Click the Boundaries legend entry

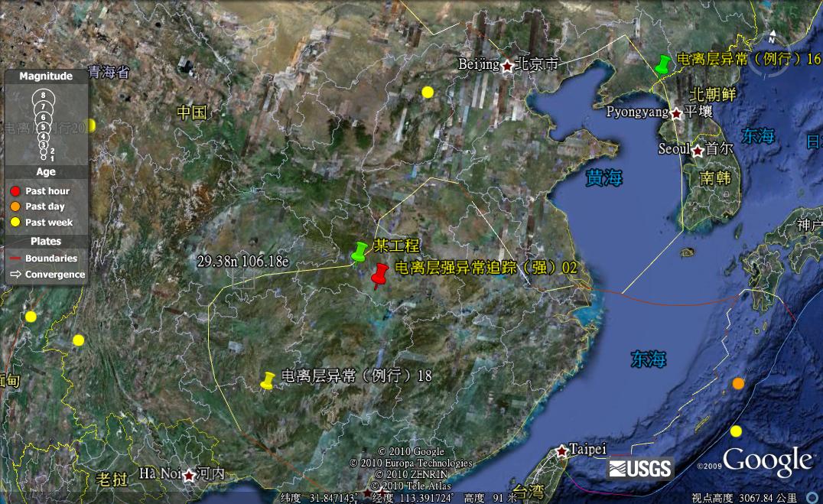click(44, 259)
